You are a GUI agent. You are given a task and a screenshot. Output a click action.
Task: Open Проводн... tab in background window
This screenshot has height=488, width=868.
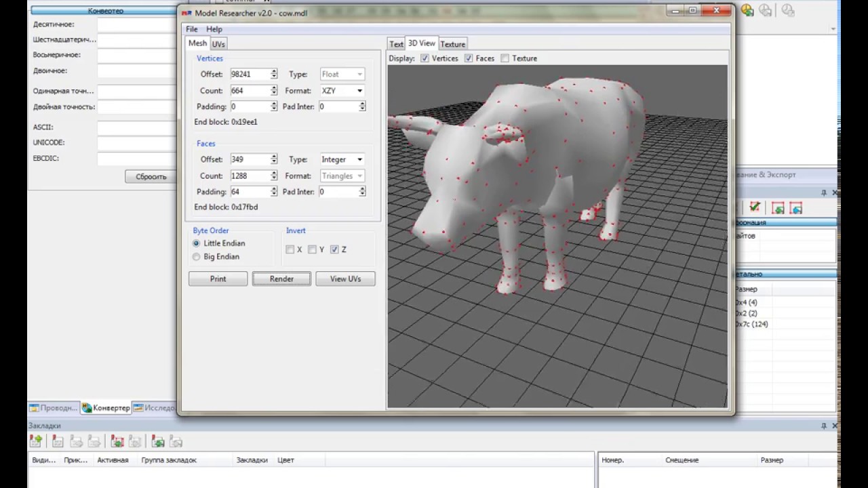pyautogui.click(x=54, y=408)
